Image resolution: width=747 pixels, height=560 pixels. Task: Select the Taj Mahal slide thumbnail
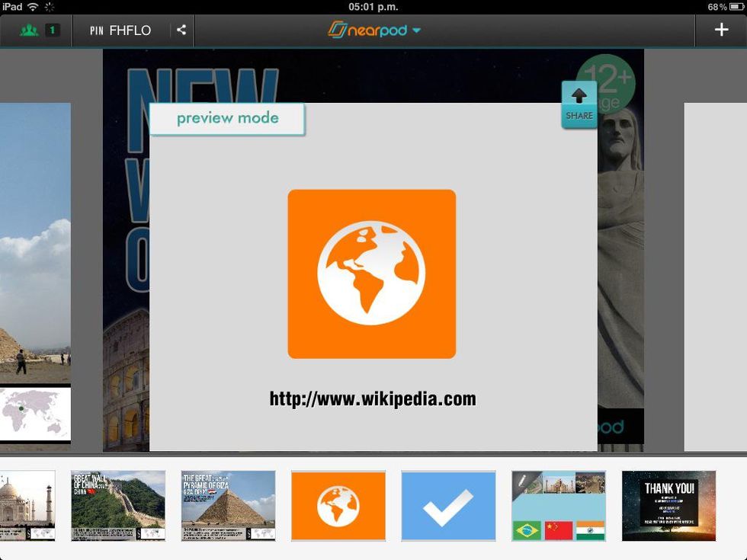tap(27, 506)
